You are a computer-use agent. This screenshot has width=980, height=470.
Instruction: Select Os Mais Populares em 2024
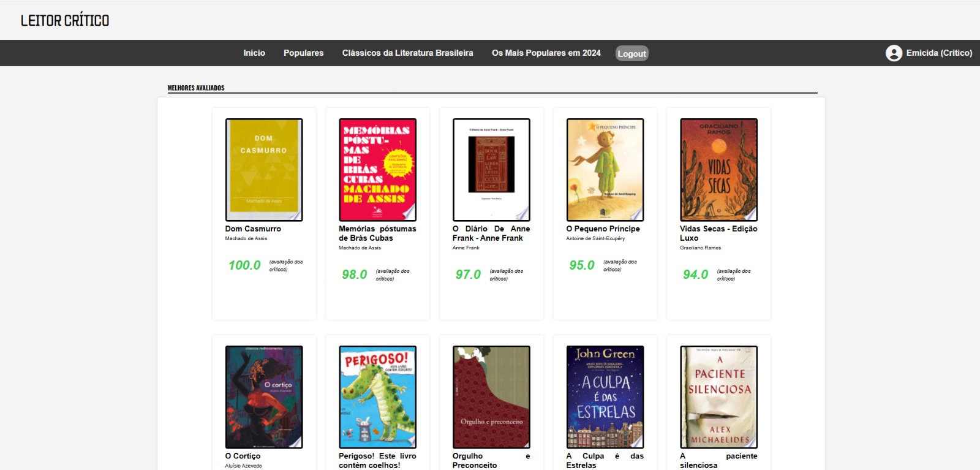pyautogui.click(x=546, y=53)
